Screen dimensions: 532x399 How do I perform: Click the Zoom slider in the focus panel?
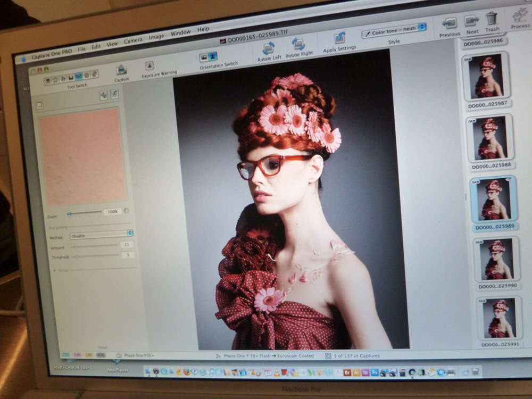click(85, 213)
